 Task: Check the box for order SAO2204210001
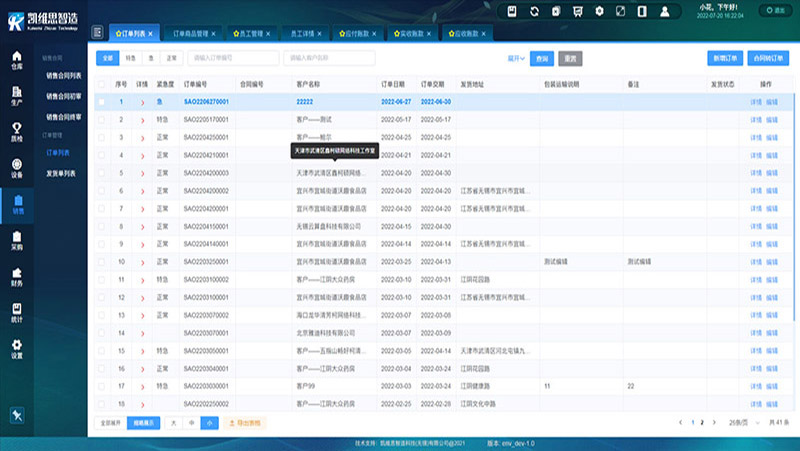pos(102,155)
